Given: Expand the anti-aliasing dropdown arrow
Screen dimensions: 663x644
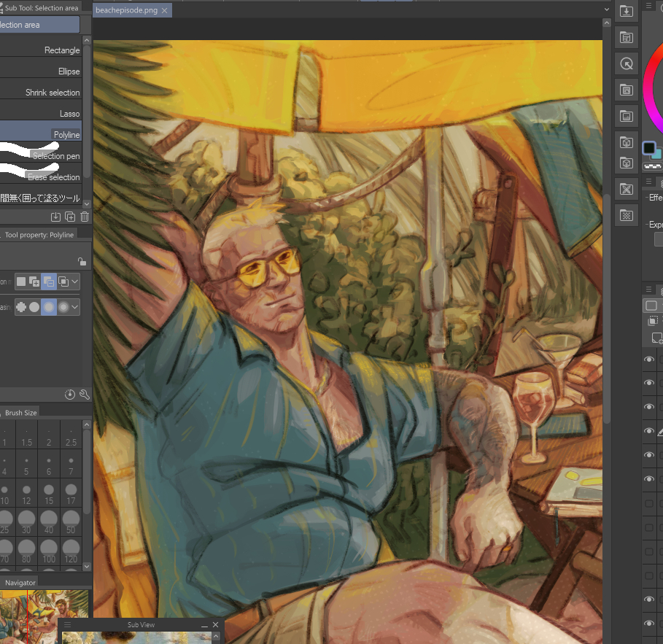Looking at the screenshot, I should pyautogui.click(x=75, y=308).
